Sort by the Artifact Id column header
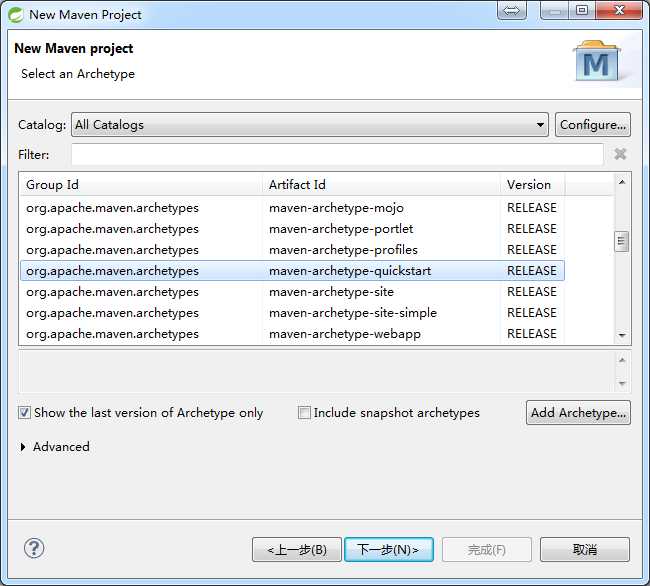 click(x=381, y=184)
